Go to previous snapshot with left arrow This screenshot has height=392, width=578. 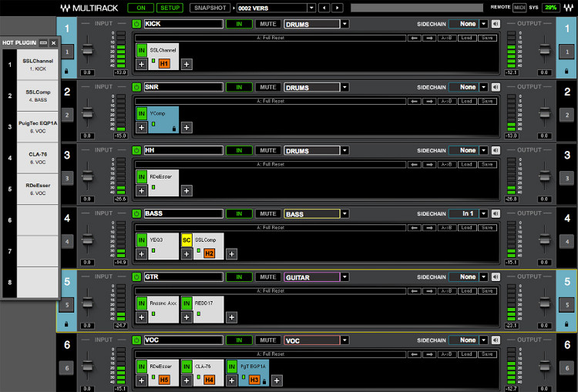pos(324,8)
